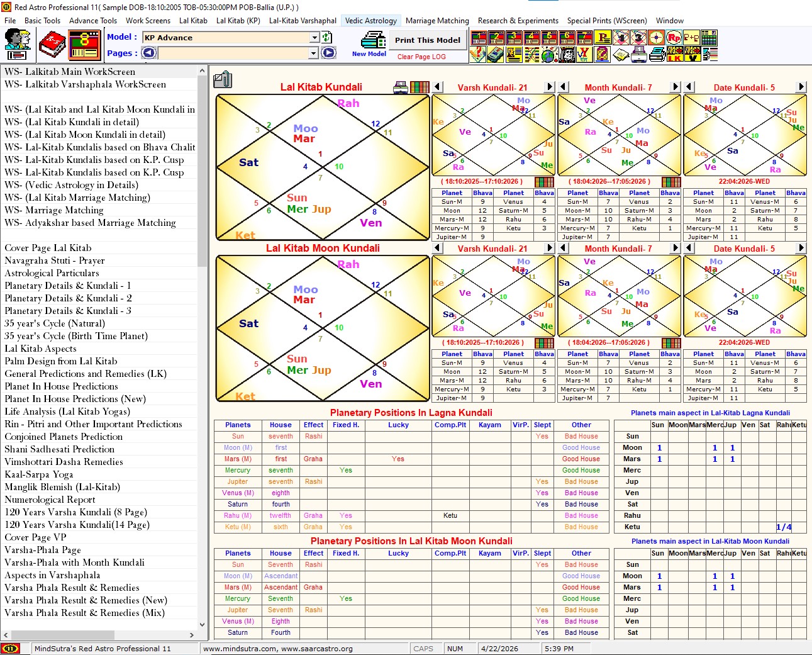Open work screen 3 icon

pyautogui.click(x=514, y=38)
